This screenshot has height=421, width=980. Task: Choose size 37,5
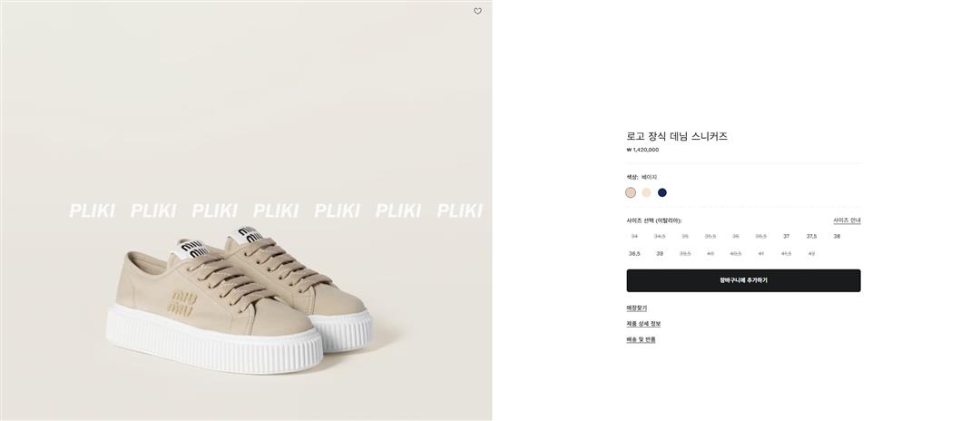pos(811,236)
